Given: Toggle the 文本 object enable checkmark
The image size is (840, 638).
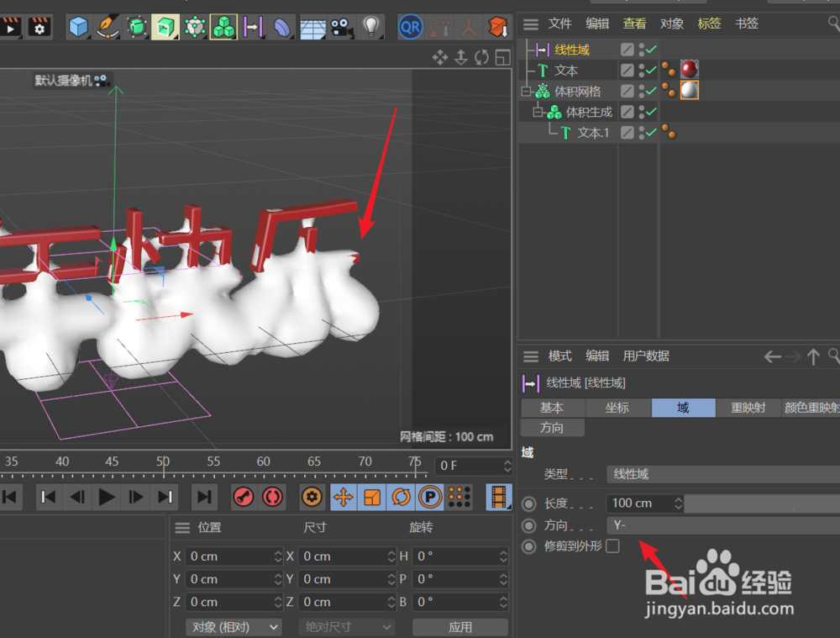Looking at the screenshot, I should tap(652, 71).
